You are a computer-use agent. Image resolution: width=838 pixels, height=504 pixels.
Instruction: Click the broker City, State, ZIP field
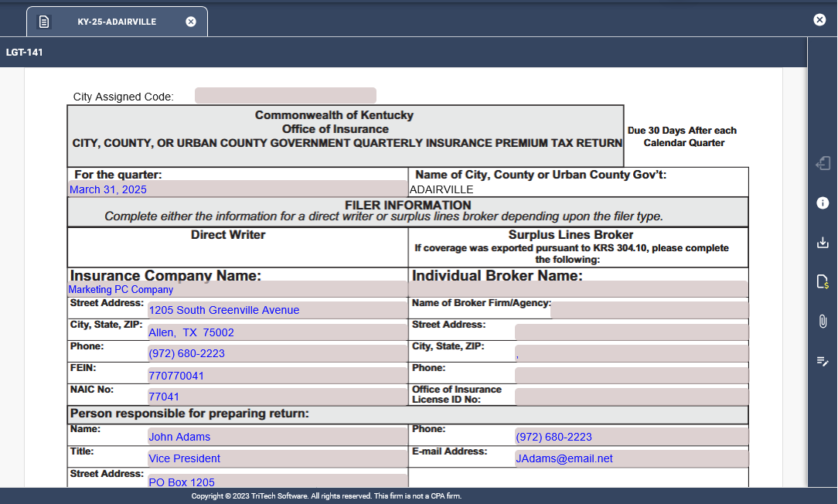pos(632,353)
